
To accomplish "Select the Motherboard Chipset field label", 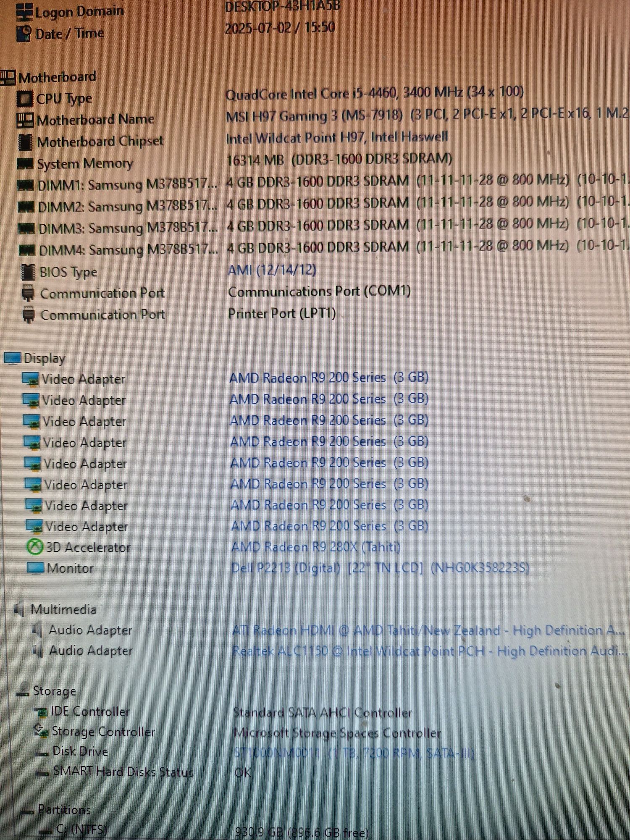I will (100, 142).
